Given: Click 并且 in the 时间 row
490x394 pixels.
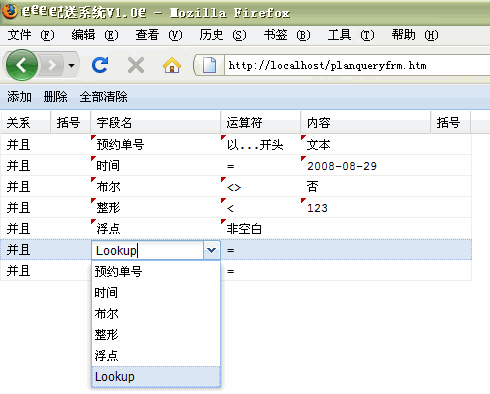Looking at the screenshot, I should click(x=19, y=166).
